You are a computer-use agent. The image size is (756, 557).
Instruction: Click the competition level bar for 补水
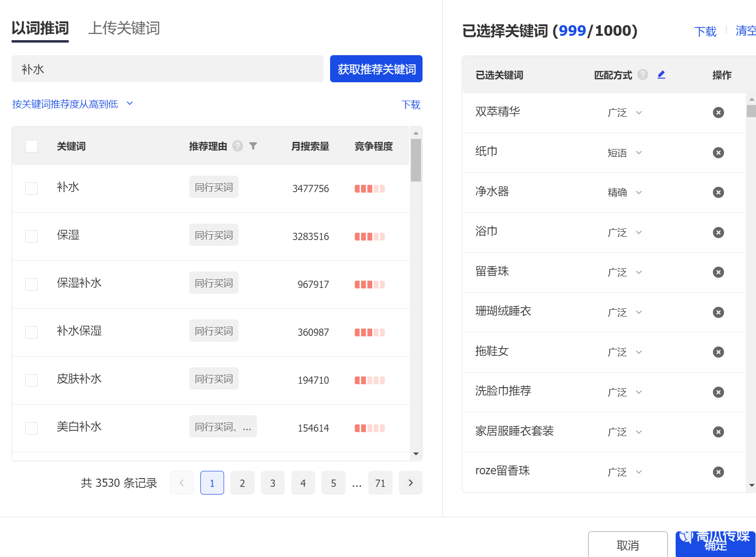click(369, 189)
